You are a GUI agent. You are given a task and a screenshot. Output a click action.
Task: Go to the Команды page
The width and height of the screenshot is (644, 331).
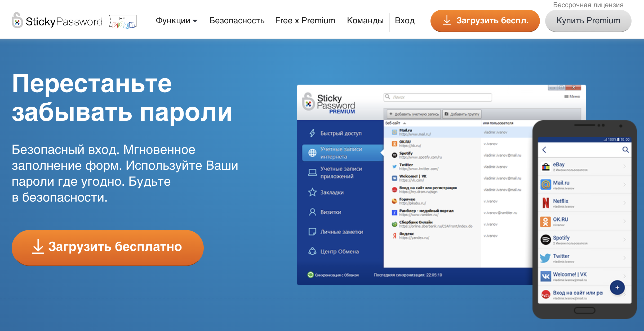[365, 21]
